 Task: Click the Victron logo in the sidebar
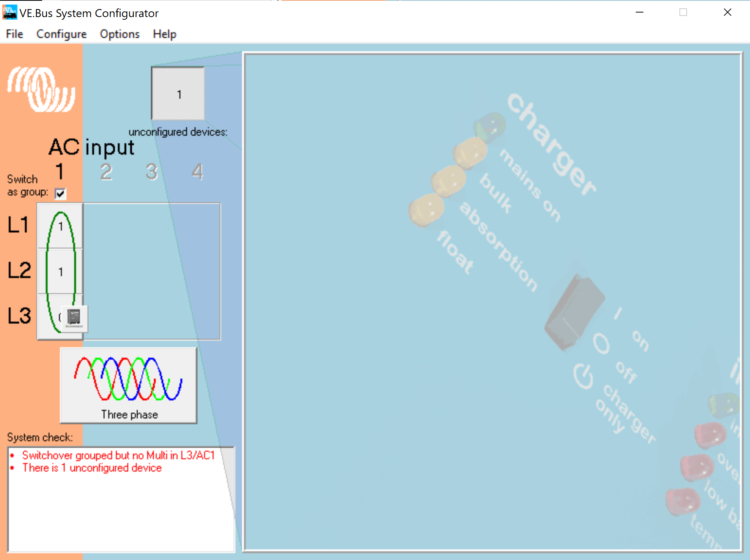(41, 90)
